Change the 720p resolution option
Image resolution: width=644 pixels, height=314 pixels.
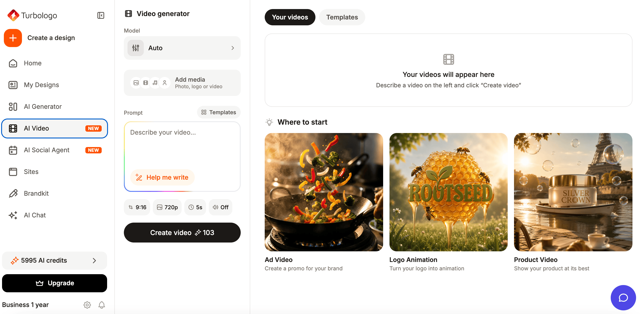click(167, 207)
